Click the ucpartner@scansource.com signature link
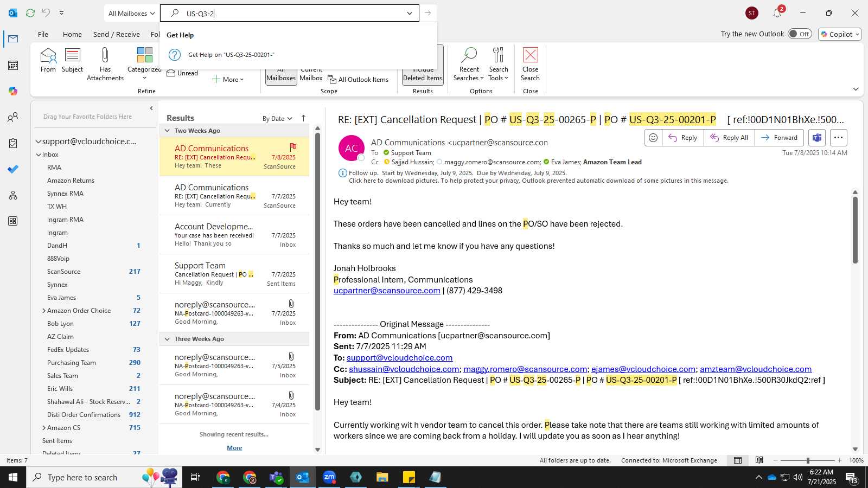This screenshot has width=868, height=488. tap(387, 291)
